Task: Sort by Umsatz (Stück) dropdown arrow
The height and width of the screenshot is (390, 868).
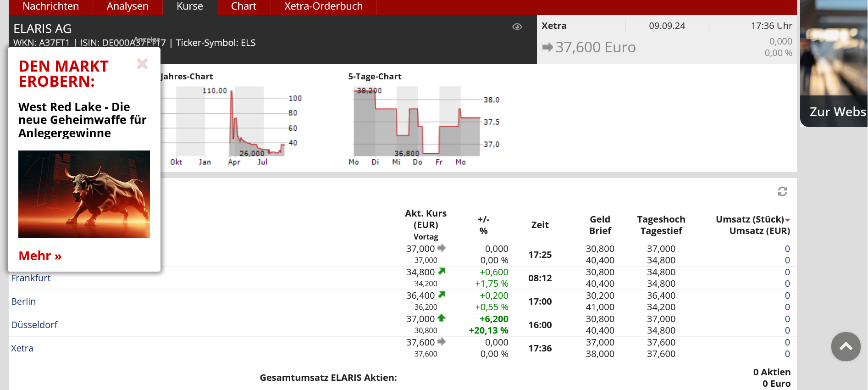Action: 787,220
